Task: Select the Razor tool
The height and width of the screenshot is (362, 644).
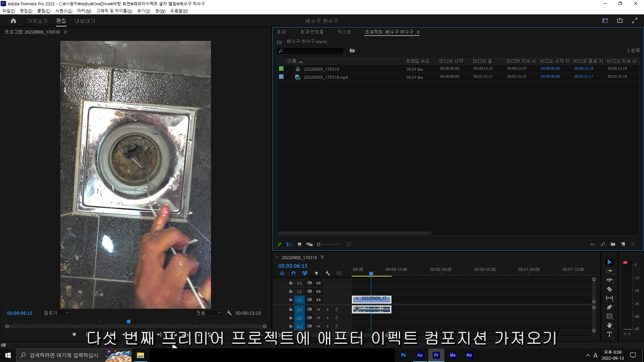Action: 609,289
